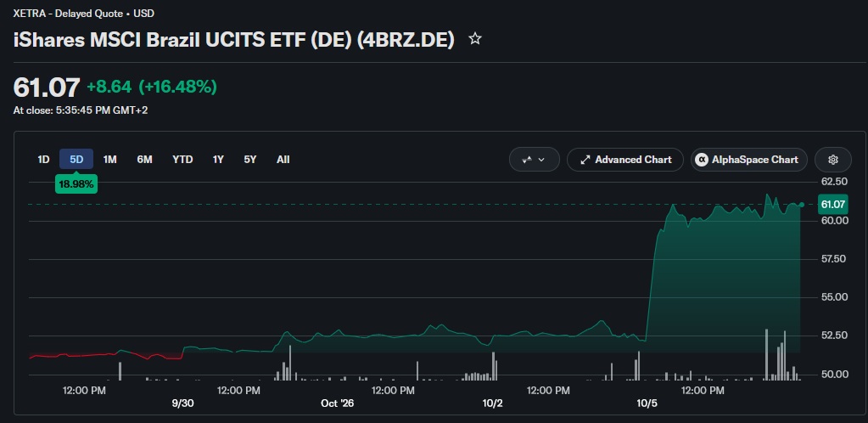Screen dimensions: 868x423
Task: Click the large 61.07 quote price
Action: [47, 87]
